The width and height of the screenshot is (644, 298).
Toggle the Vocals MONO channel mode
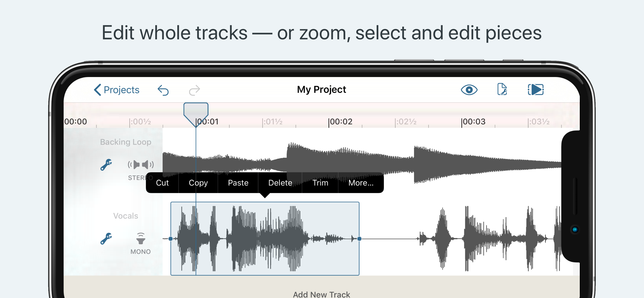[140, 243]
